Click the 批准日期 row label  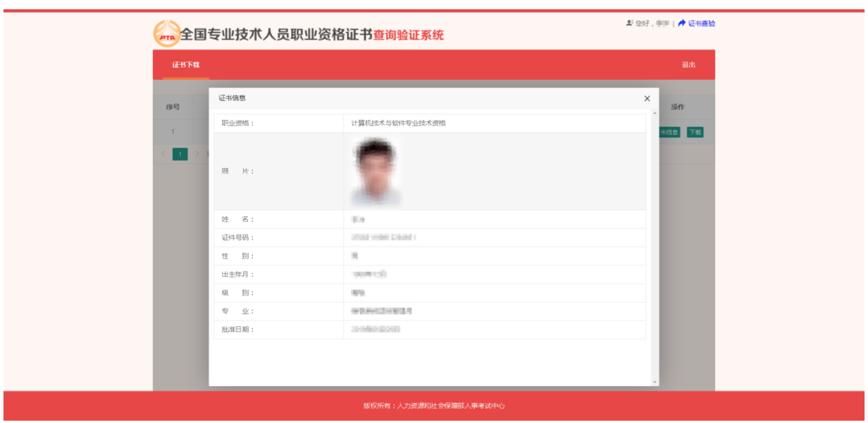[238, 330]
